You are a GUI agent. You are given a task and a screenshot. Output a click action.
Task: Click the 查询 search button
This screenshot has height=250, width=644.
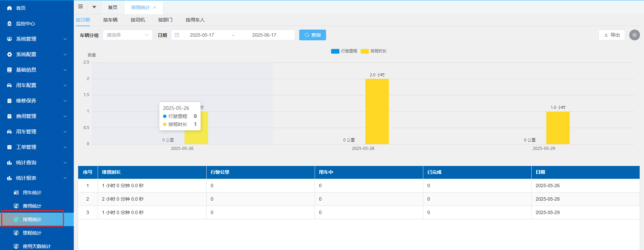[312, 35]
